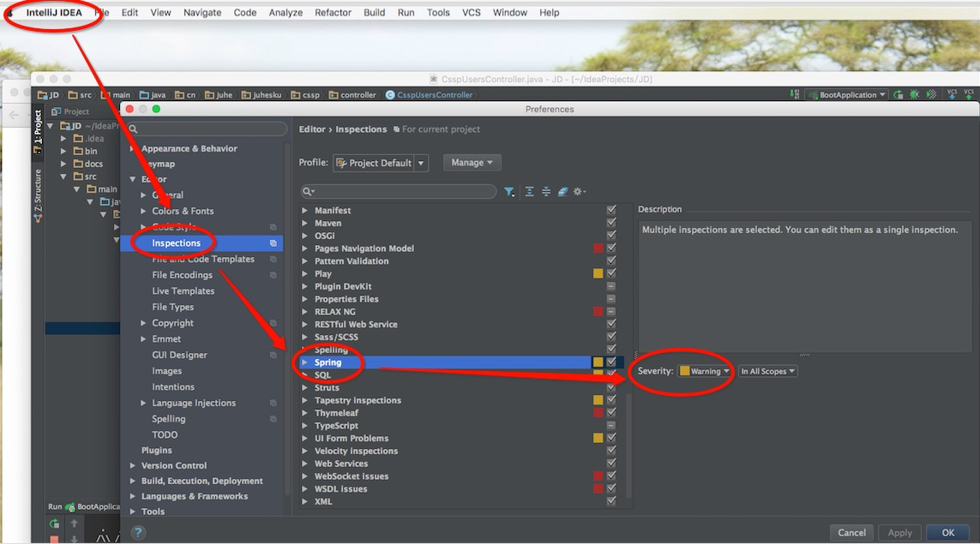Click the yellow severity swatch on UI Form Problems
This screenshot has height=544, width=980.
(598, 438)
